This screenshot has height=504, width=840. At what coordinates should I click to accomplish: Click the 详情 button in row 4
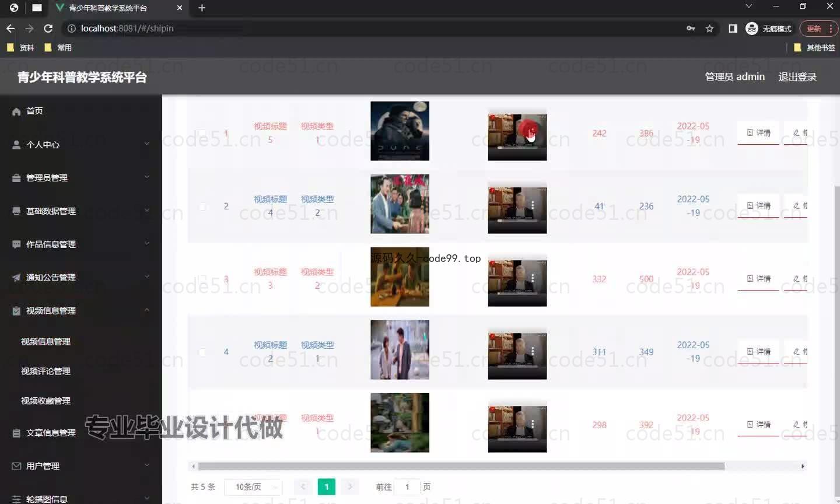coord(758,352)
